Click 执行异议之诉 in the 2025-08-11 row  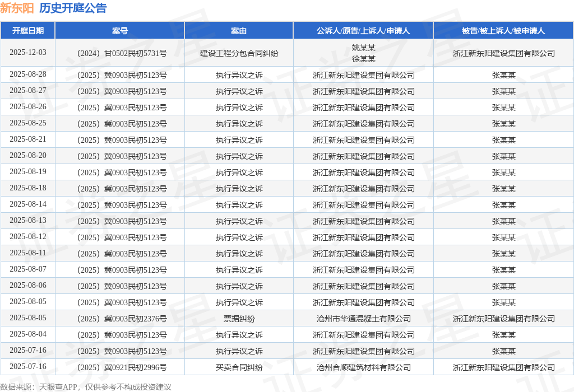[239, 254]
